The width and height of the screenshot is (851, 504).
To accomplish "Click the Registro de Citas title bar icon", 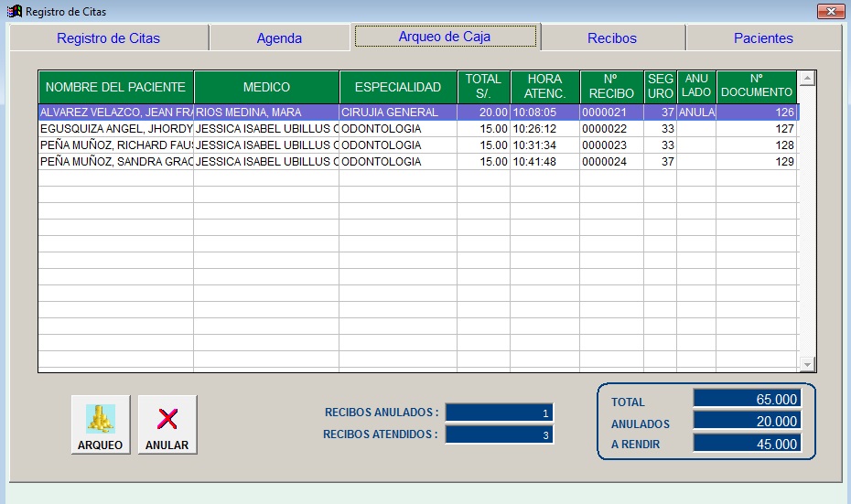I will pyautogui.click(x=14, y=11).
